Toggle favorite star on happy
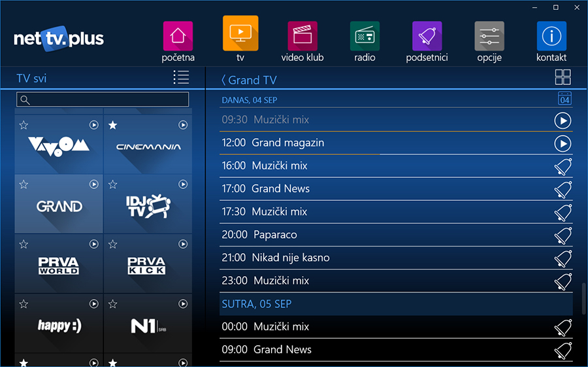 [x=24, y=304]
